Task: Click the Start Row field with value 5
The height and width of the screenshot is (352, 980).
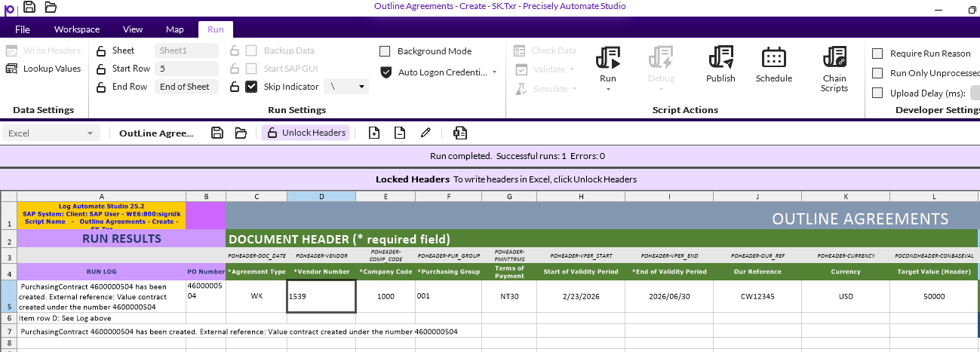Action: click(x=186, y=69)
